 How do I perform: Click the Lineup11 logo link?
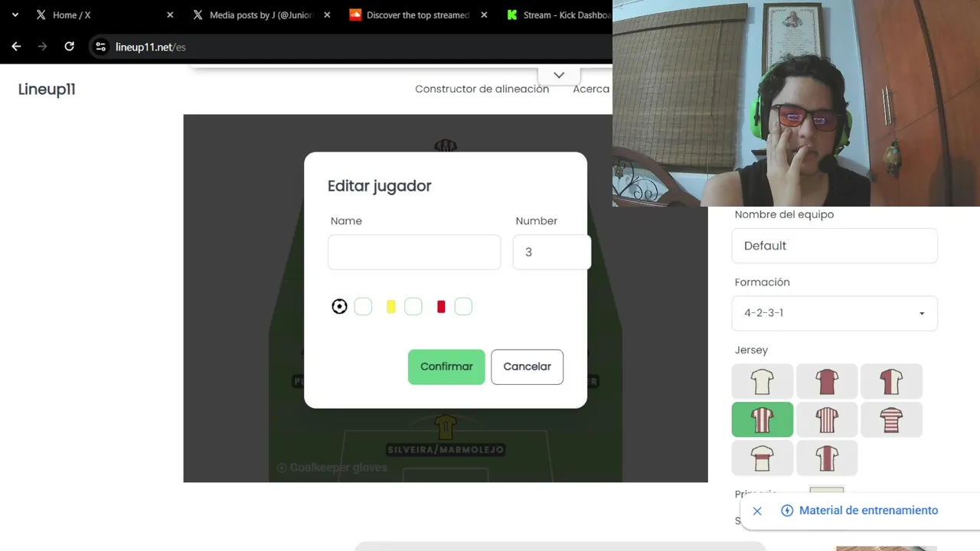click(47, 90)
